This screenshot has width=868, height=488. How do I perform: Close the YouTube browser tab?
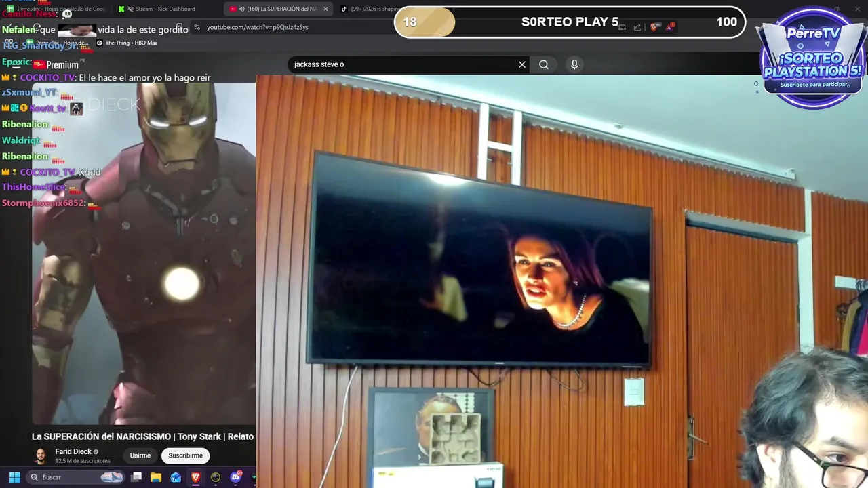(325, 9)
